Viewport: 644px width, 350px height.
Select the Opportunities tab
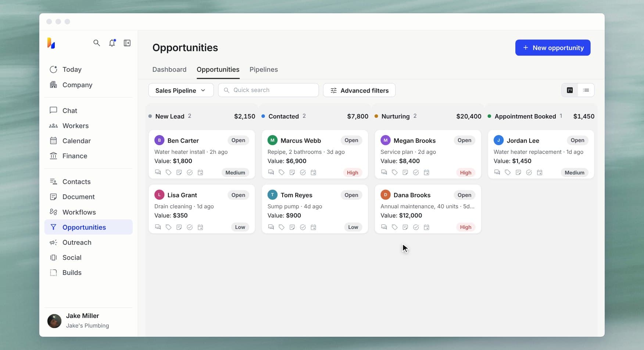(218, 70)
